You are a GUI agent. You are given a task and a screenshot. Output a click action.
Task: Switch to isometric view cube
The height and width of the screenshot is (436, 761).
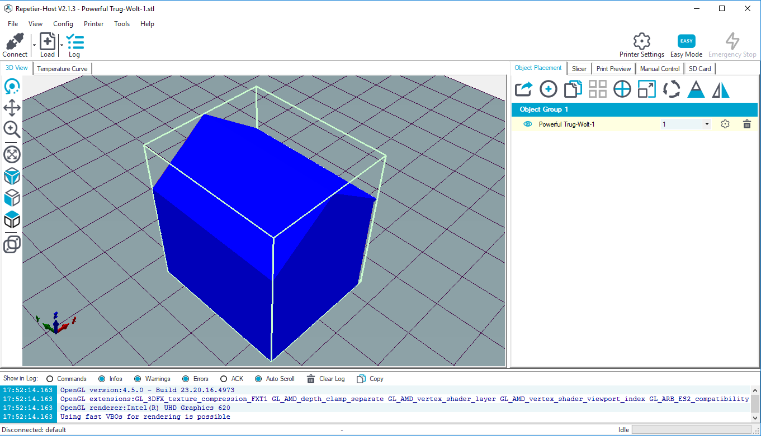click(x=12, y=176)
